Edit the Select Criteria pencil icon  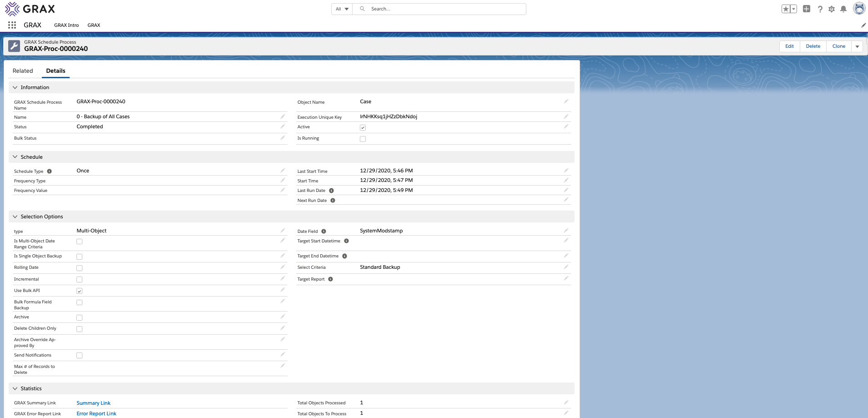[x=566, y=267]
